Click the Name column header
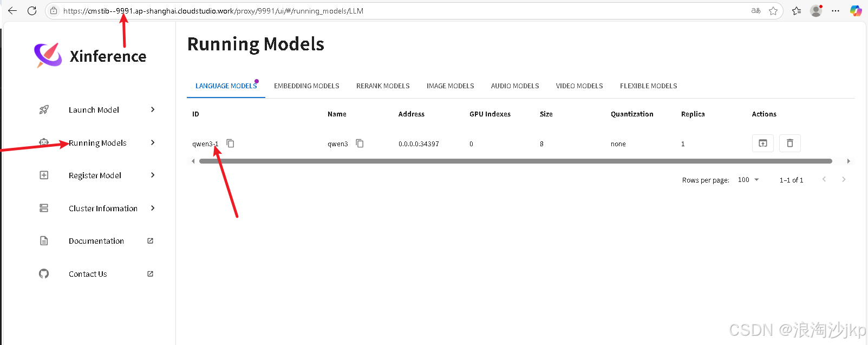Image resolution: width=868 pixels, height=345 pixels. pos(337,114)
